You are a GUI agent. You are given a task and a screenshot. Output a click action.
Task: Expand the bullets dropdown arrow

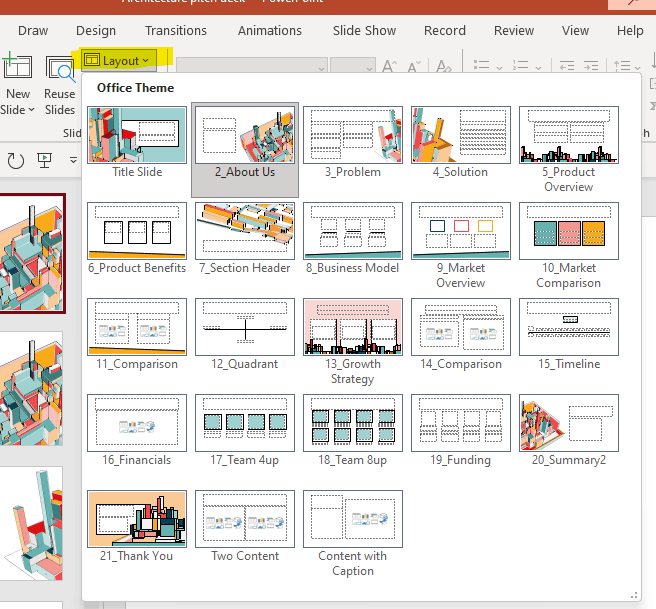(x=499, y=67)
